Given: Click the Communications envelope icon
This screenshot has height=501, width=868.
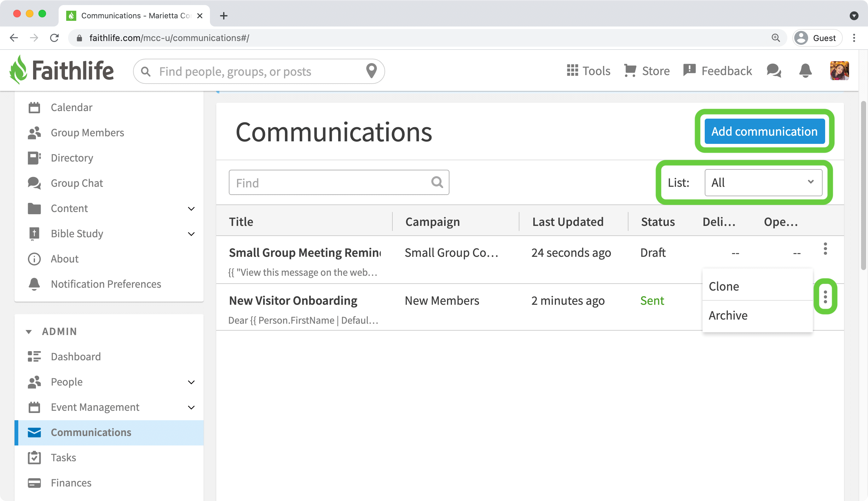Looking at the screenshot, I should coord(34,433).
